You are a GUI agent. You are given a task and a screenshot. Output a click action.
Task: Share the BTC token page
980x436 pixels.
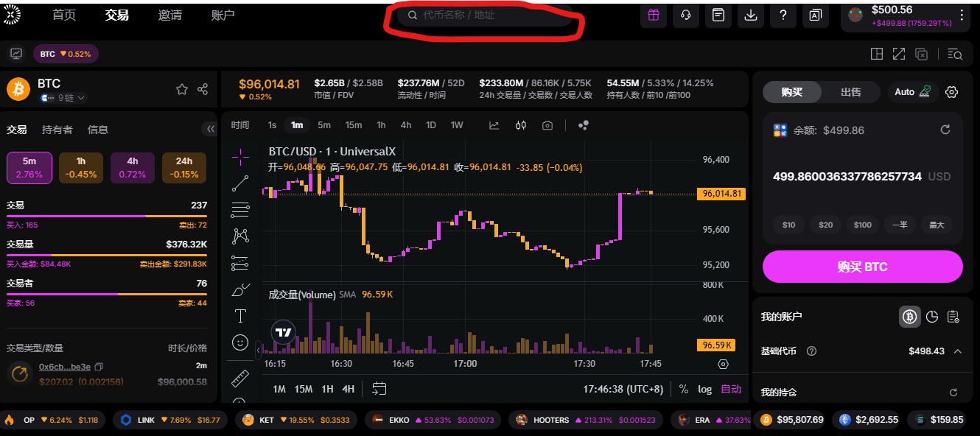pos(203,89)
